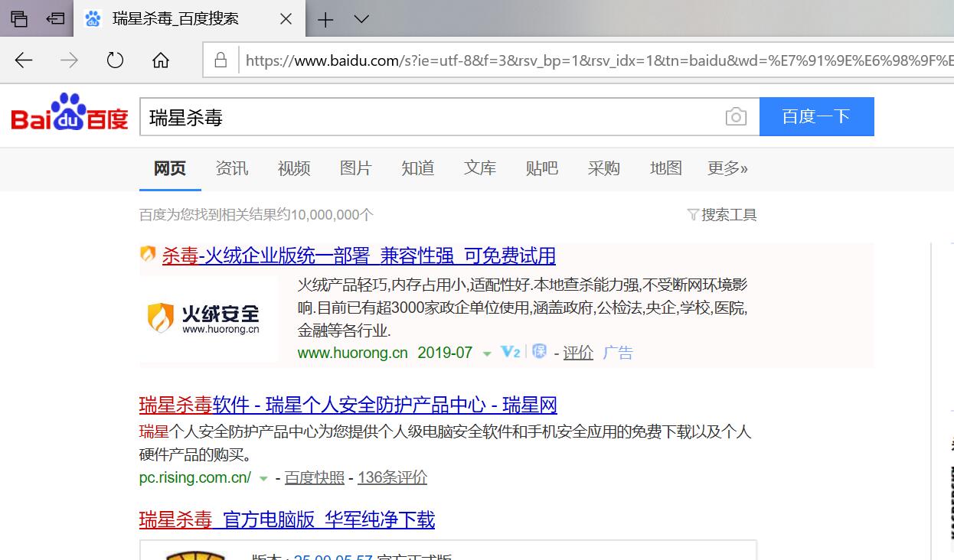The image size is (954, 560).
Task: Open the www.huorong.cn green URL
Action: 353,353
